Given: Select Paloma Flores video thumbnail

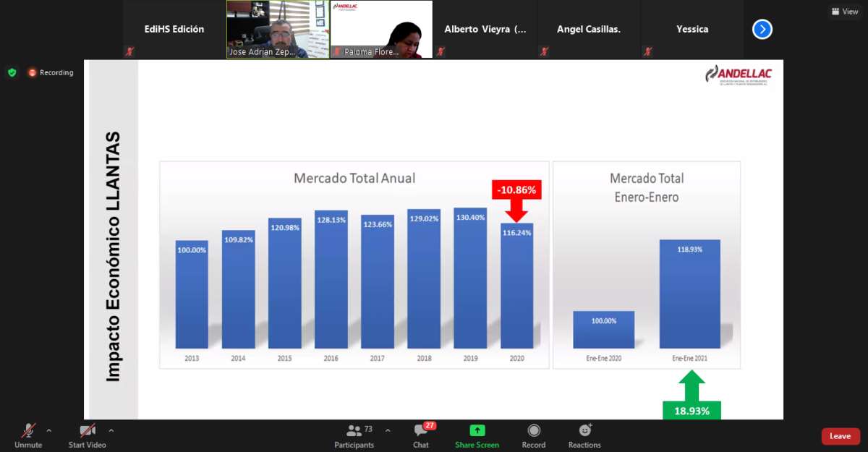Looking at the screenshot, I should pos(381,29).
